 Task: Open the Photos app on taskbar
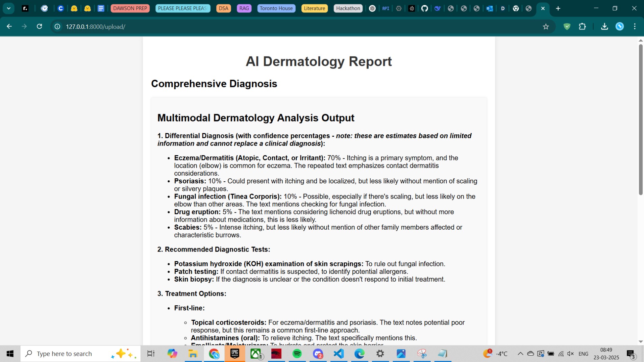click(x=401, y=354)
